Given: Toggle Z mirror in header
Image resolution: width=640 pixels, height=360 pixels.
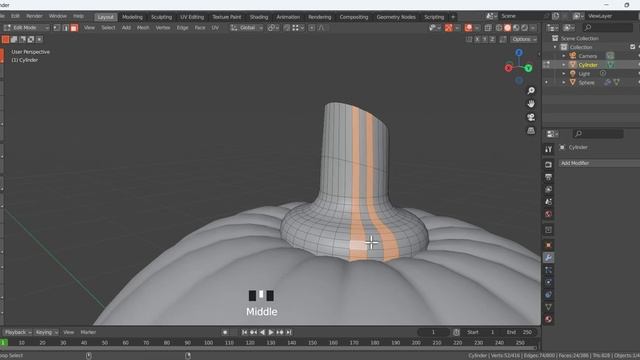Looking at the screenshot, I should click(x=492, y=39).
